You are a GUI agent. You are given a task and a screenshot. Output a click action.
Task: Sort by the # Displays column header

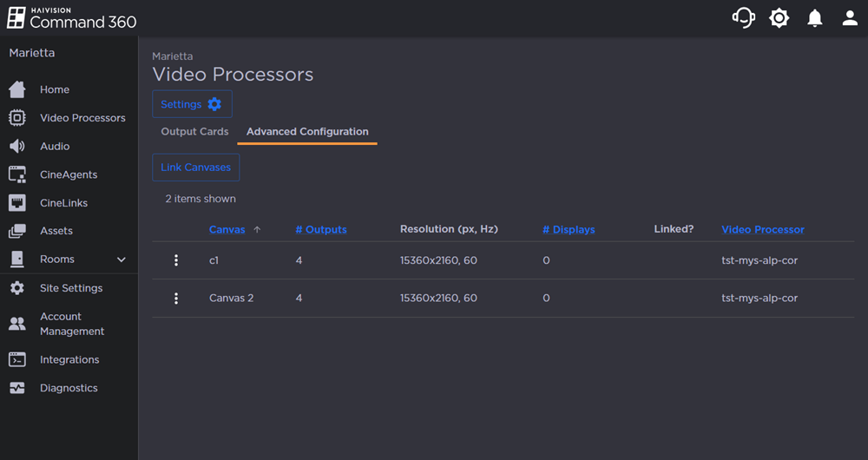(569, 229)
